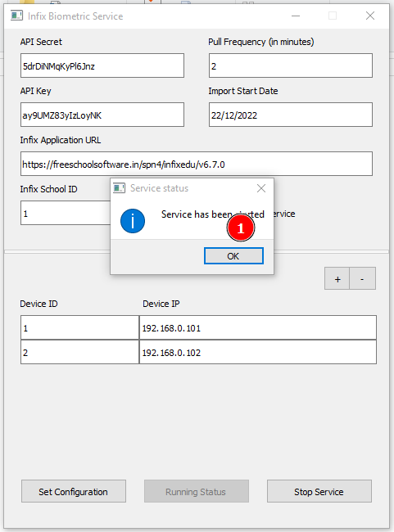The height and width of the screenshot is (532, 394).
Task: Select Device ID cell containing 1
Action: click(x=79, y=327)
